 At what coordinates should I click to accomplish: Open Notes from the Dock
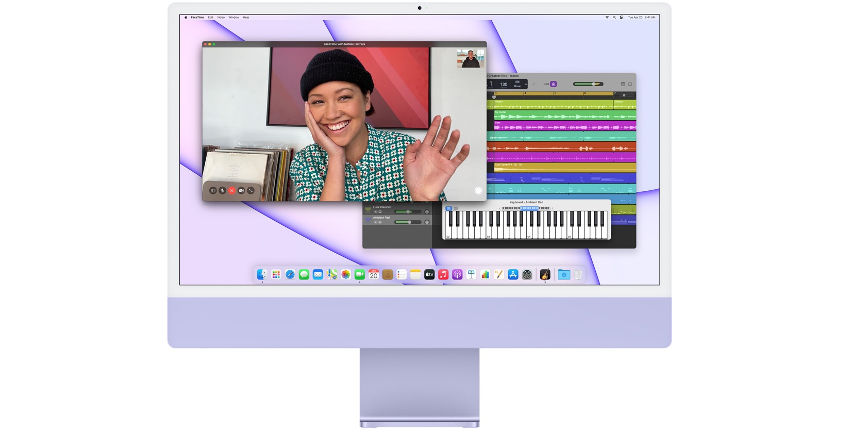(415, 274)
